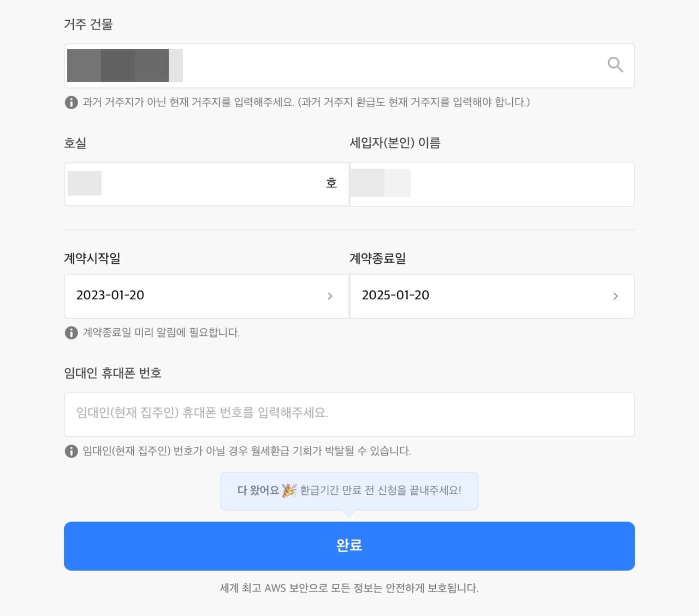Open the 계약시작일 date picker chevron
The height and width of the screenshot is (616, 699).
tap(330, 296)
